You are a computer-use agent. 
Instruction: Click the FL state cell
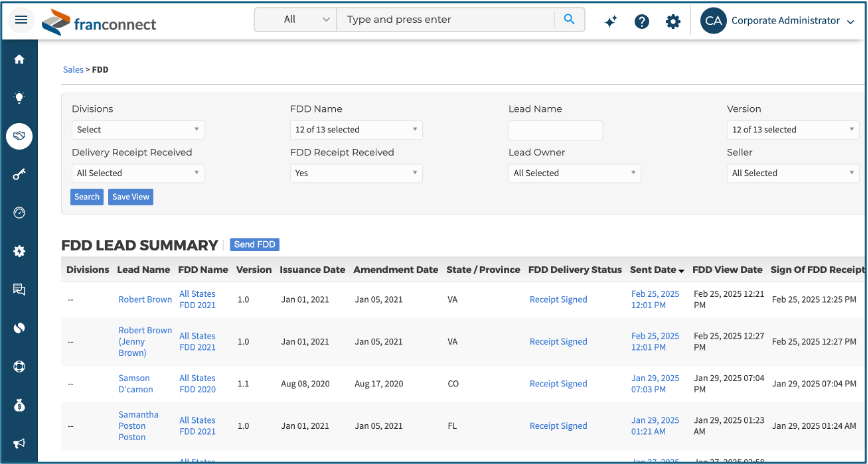pos(452,426)
